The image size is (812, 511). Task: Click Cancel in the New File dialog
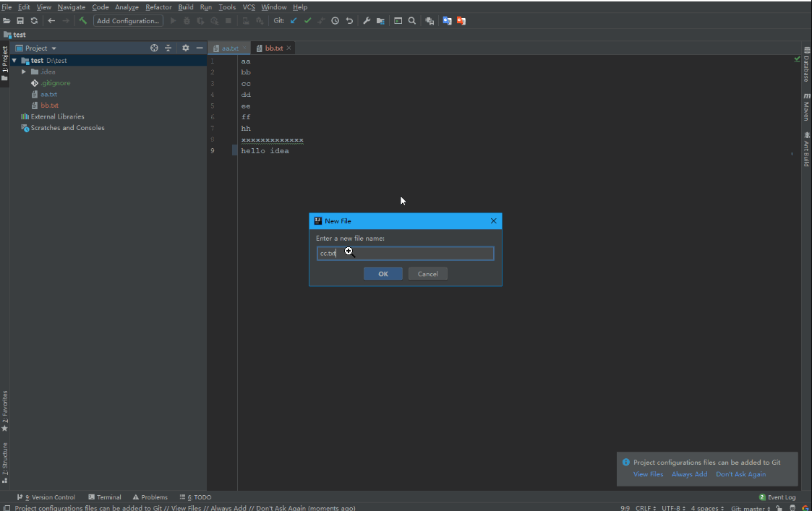(x=428, y=274)
